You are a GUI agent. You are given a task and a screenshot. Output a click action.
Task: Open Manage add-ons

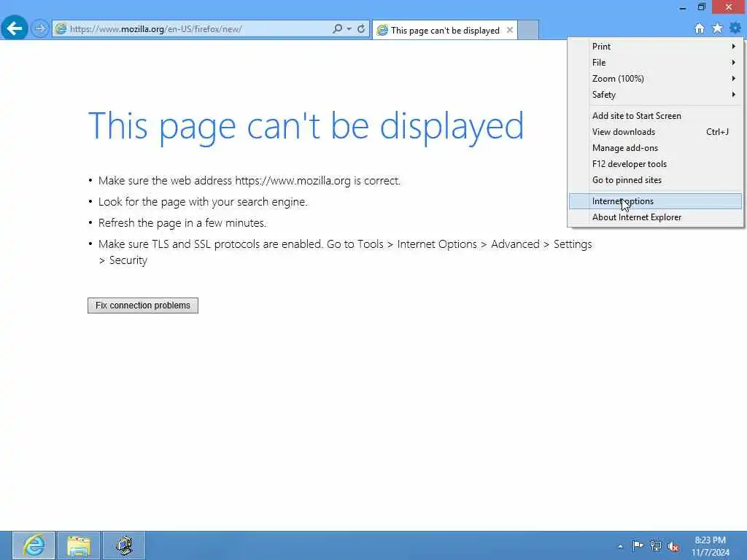[656, 148]
